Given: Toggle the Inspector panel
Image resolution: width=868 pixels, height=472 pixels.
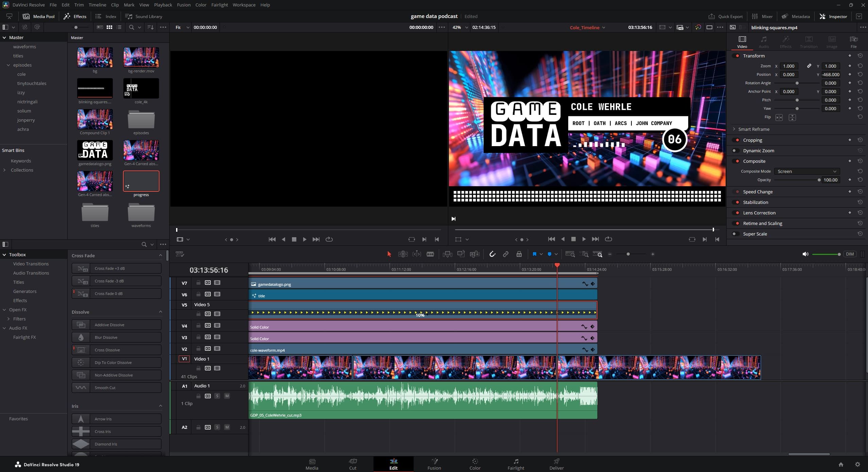Looking at the screenshot, I should pos(833,16).
